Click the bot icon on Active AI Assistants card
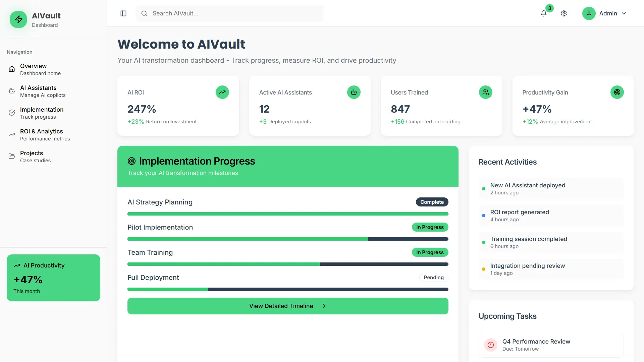This screenshot has height=362, width=644. [x=354, y=92]
